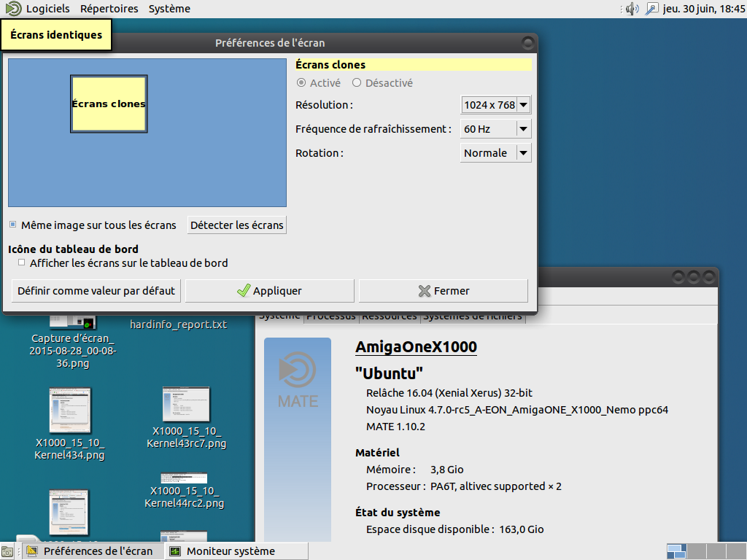Click the Appliquer button

(269, 291)
